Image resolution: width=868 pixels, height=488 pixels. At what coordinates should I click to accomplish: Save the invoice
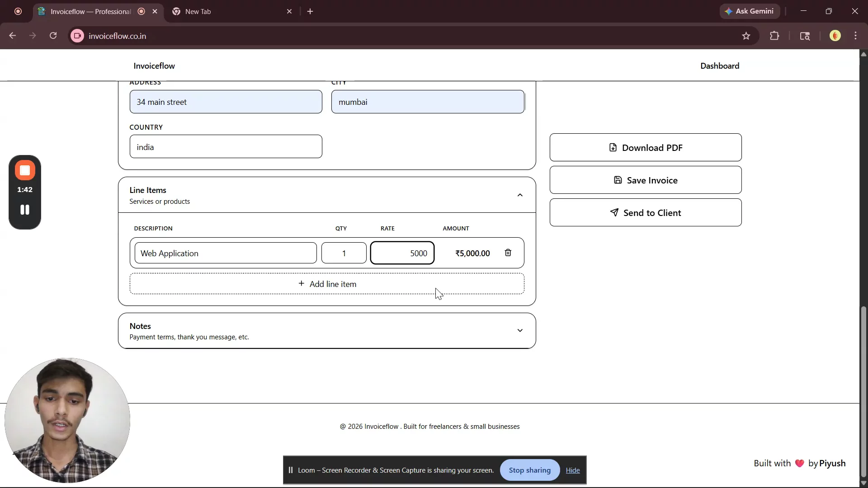pos(646,180)
